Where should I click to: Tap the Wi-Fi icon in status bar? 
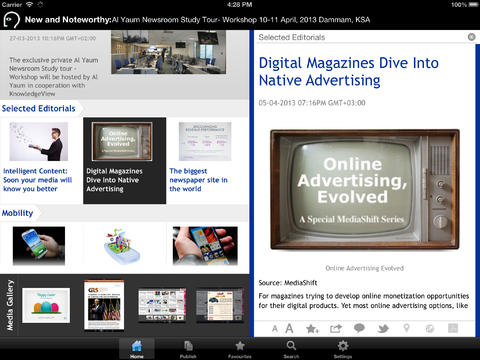coord(30,4)
